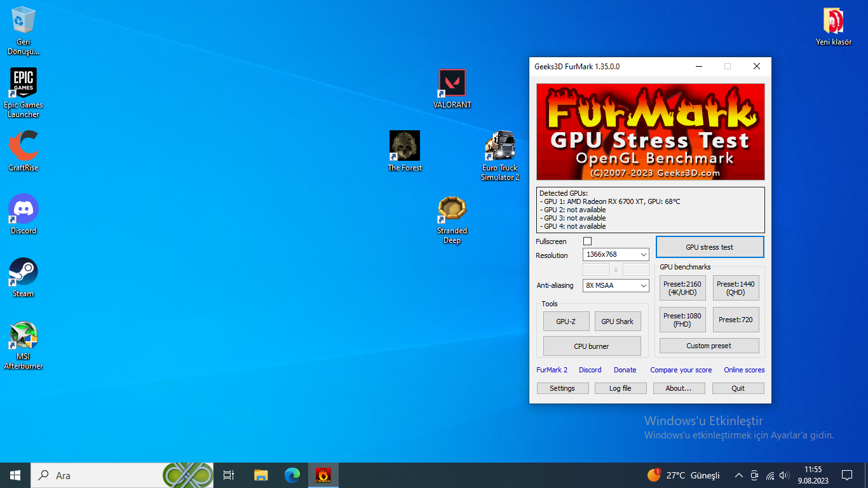
Task: Follow the FurMark 2 link
Action: pyautogui.click(x=552, y=370)
